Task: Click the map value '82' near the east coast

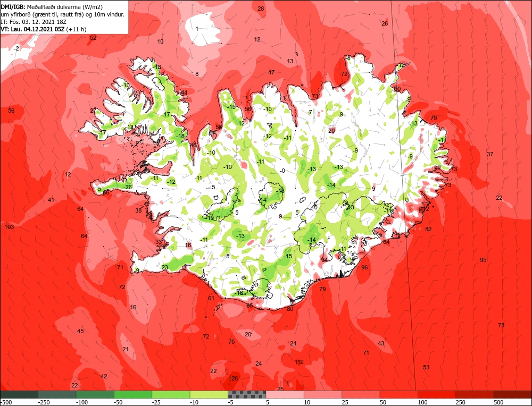Action: point(428,229)
